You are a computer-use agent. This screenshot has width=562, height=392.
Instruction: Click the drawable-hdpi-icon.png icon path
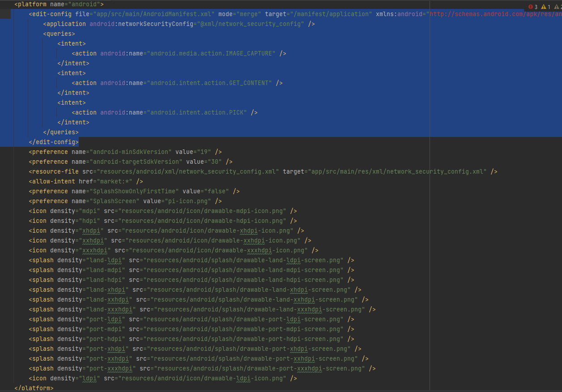202,221
